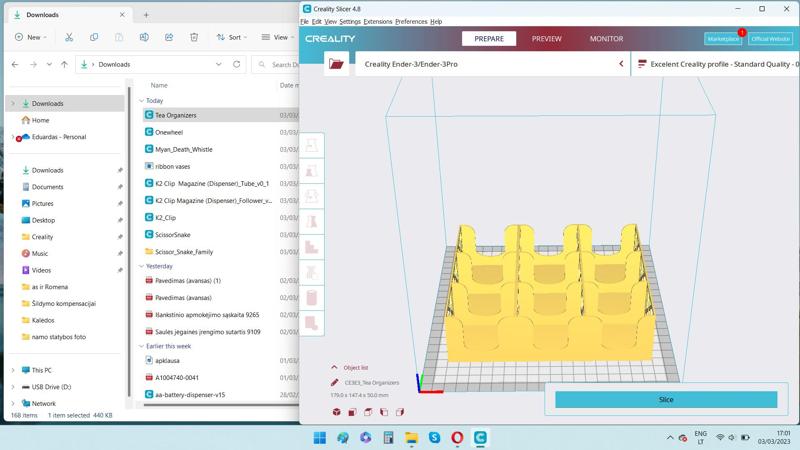The width and height of the screenshot is (800, 450).
Task: Select the second (Scale) tool in the Creality Slicer toolbar
Action: 312,171
